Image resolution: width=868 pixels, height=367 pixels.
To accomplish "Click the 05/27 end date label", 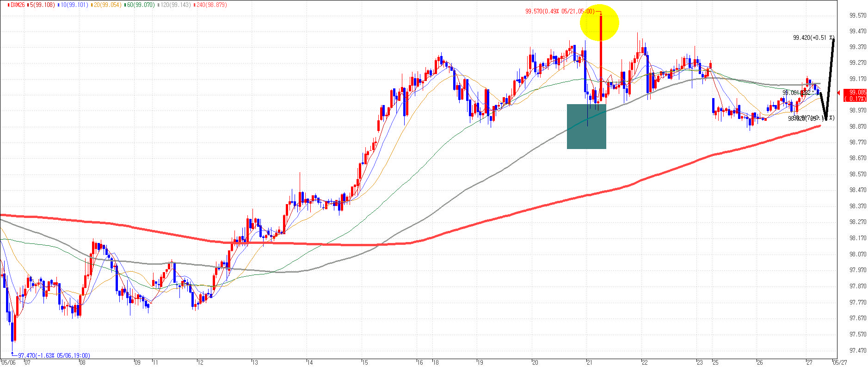I will 840,362.
